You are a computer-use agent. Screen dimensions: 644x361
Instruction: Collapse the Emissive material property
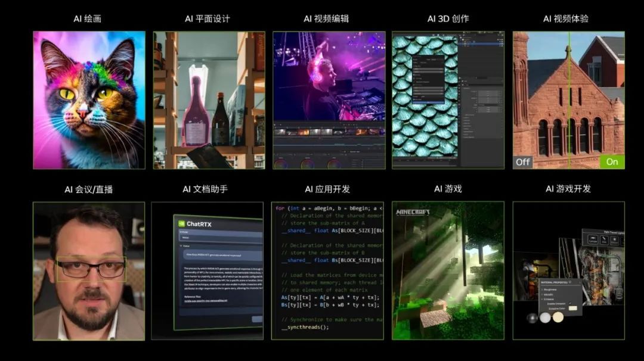547,299
